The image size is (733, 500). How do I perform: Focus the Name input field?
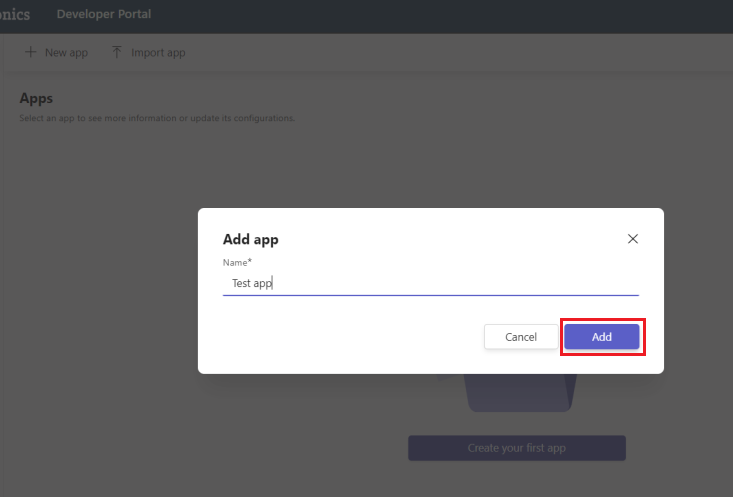pos(431,283)
